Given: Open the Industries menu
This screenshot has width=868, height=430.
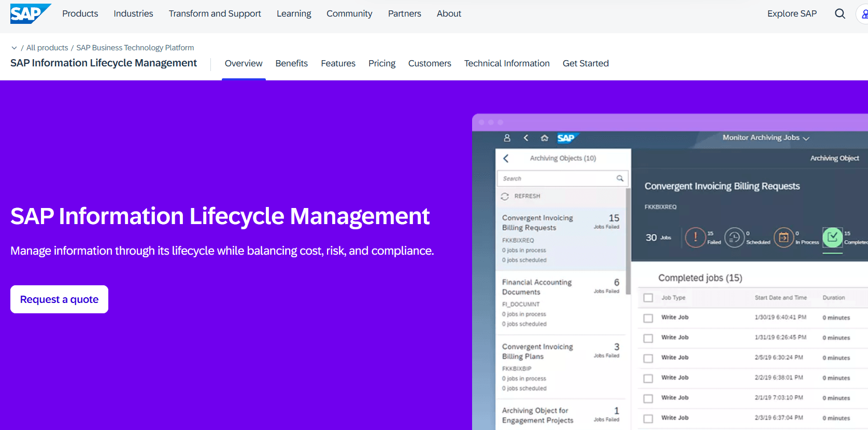Looking at the screenshot, I should [x=133, y=13].
